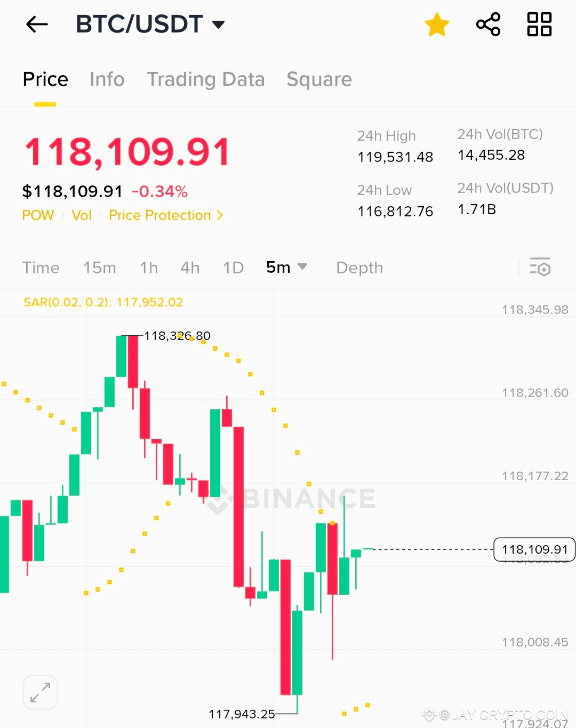
Task: Select the 15m timeframe
Action: point(100,268)
